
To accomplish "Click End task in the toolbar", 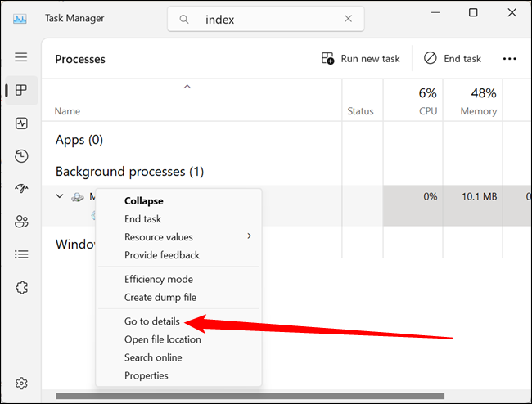I will click(453, 59).
